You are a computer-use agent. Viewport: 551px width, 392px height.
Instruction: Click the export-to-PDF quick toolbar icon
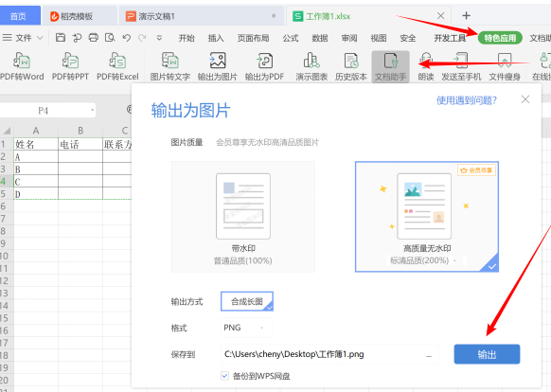point(77,37)
